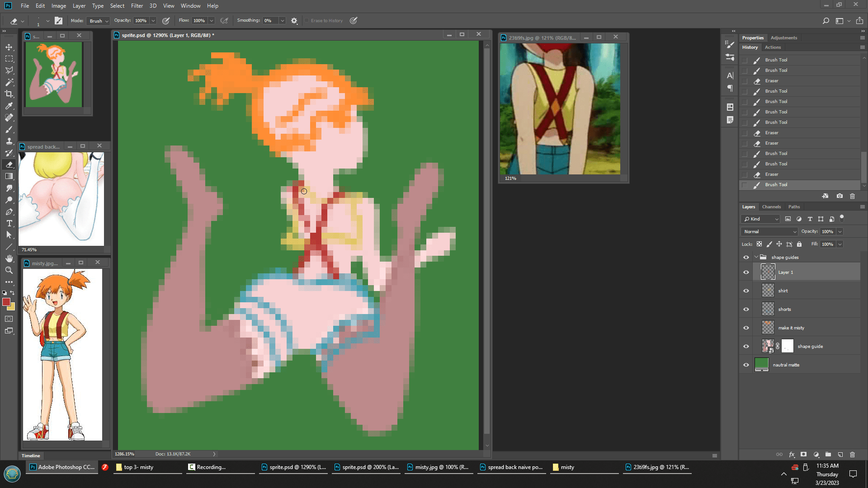Viewport: 868px width, 488px height.
Task: Open the eraser Mode dropdown
Action: (x=99, y=21)
